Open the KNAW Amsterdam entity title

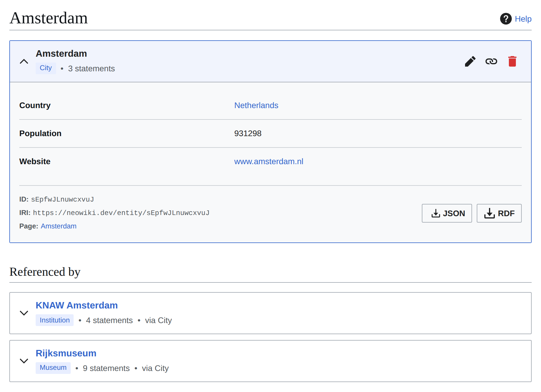77,305
